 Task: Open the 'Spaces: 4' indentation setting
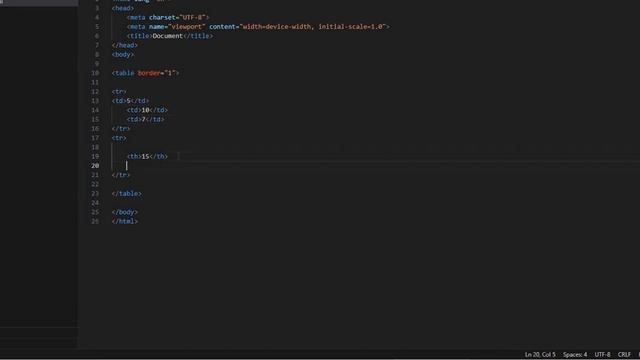pos(575,355)
